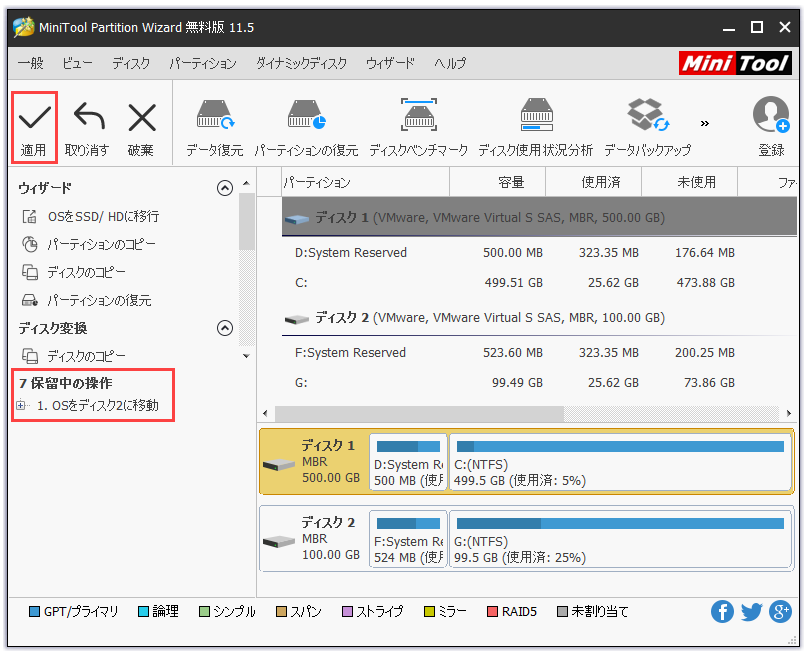Open the 一般 menu
Screen dimensions: 808x655
coord(30,63)
